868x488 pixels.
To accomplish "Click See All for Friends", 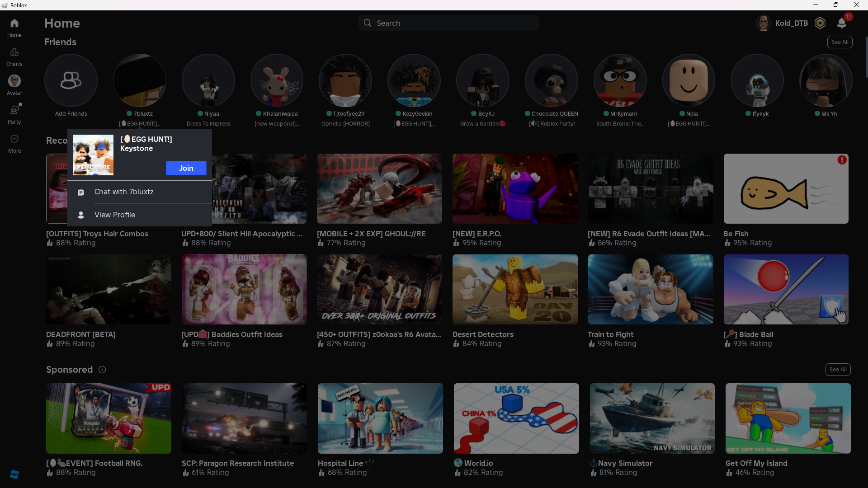I will [x=840, y=42].
